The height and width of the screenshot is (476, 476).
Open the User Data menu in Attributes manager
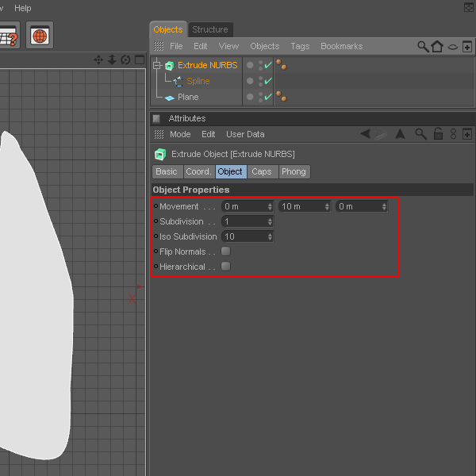[245, 135]
